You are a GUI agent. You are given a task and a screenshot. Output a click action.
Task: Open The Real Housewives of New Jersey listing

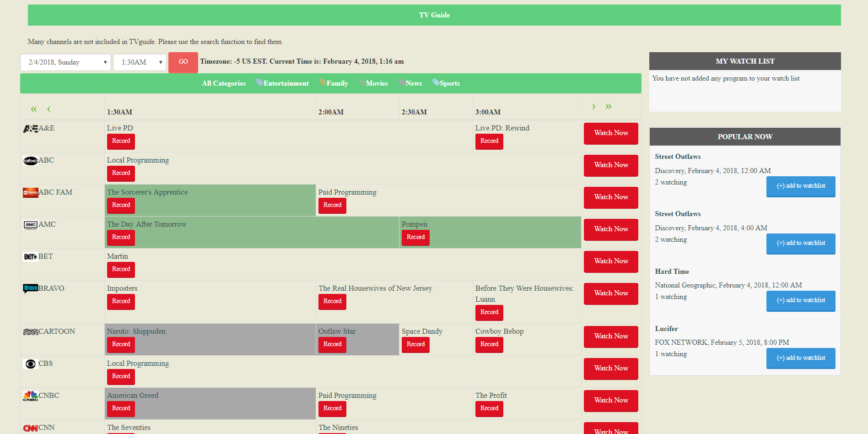pyautogui.click(x=375, y=288)
